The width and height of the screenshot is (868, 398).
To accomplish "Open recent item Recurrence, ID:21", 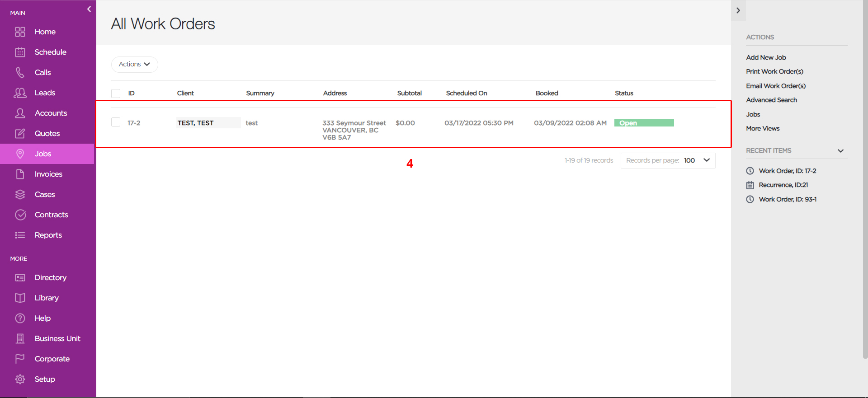I will tap(783, 185).
